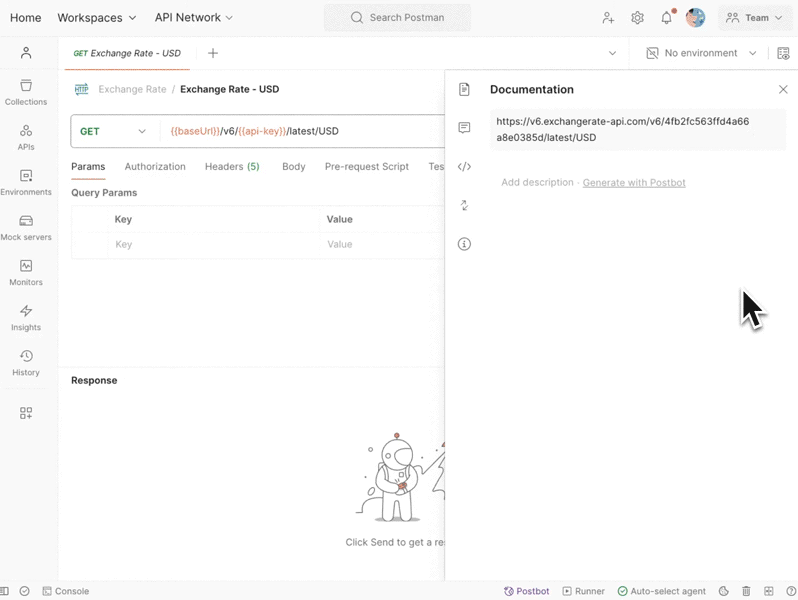Expand the GET method dropdown
798x600 pixels.
[114, 131]
